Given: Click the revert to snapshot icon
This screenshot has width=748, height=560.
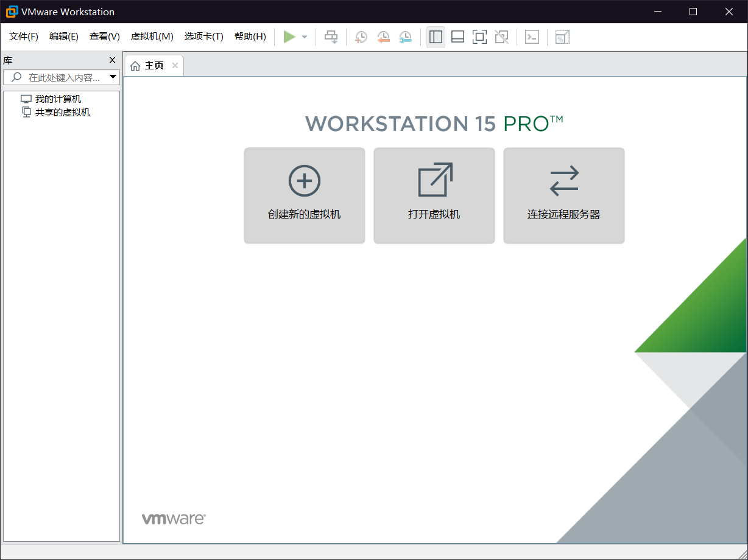Looking at the screenshot, I should 383,37.
